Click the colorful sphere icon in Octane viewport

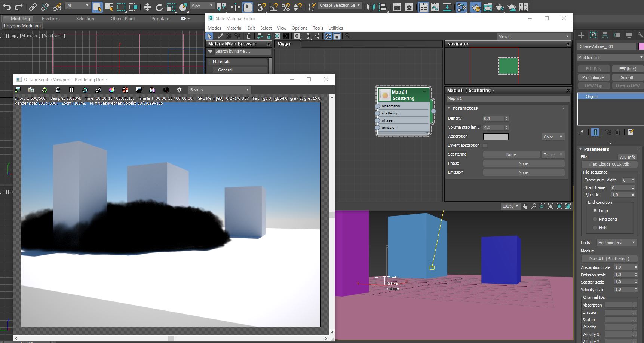[111, 90]
